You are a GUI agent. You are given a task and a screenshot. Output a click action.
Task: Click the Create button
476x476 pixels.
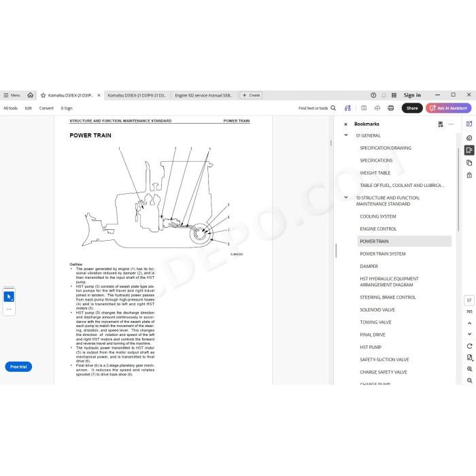[251, 95]
